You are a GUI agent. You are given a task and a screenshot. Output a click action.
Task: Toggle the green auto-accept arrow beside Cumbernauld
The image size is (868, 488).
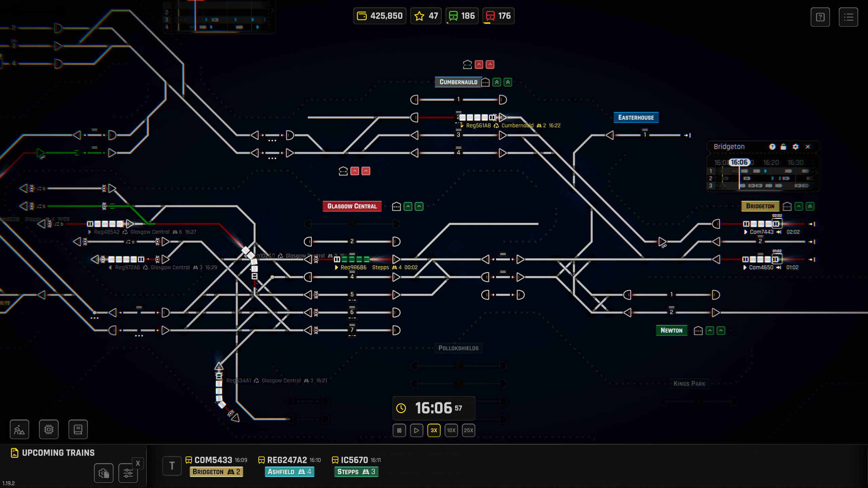(x=496, y=82)
